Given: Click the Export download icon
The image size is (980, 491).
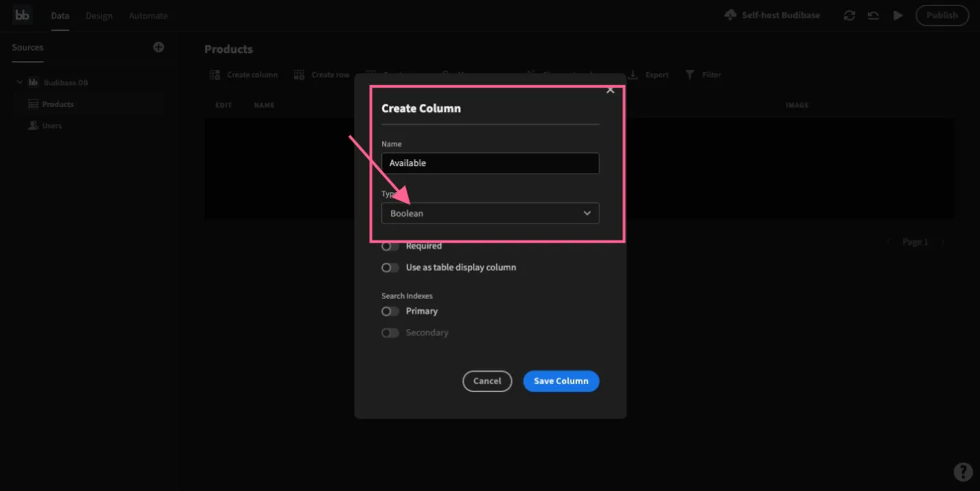Looking at the screenshot, I should [633, 75].
